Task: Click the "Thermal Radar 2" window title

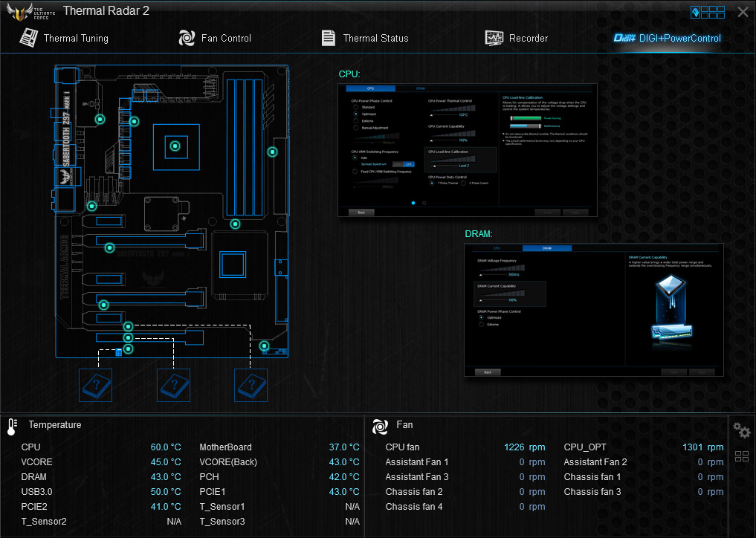Action: (x=106, y=10)
